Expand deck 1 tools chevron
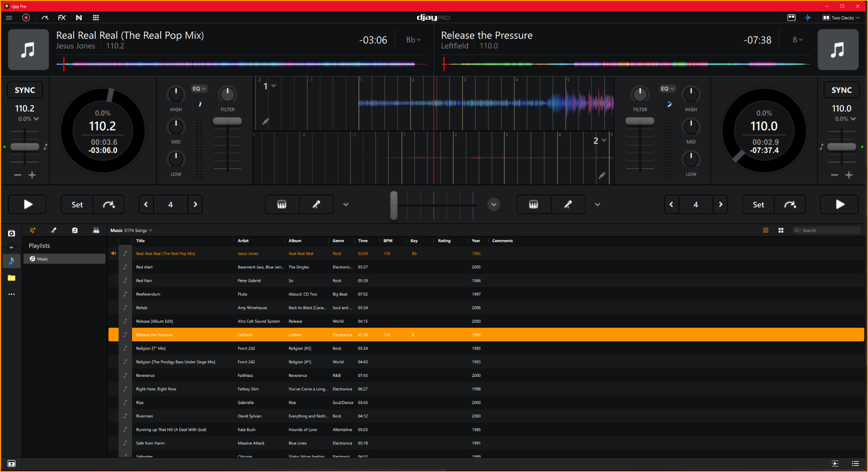The height and width of the screenshot is (472, 868). (346, 204)
